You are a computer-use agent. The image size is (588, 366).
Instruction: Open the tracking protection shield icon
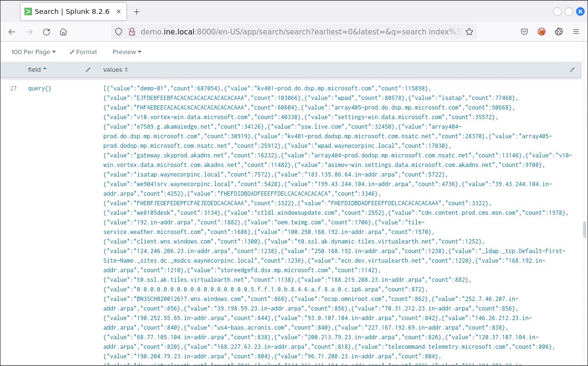point(118,32)
